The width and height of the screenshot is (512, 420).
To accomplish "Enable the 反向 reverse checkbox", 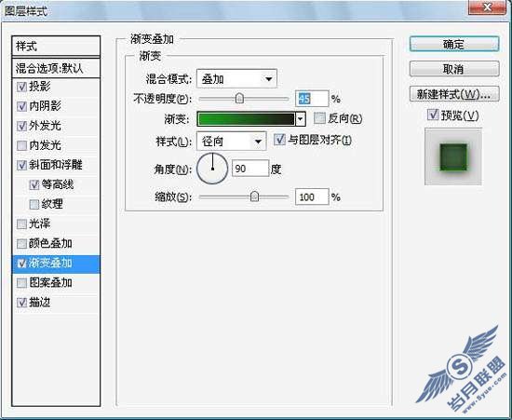I will pos(319,118).
